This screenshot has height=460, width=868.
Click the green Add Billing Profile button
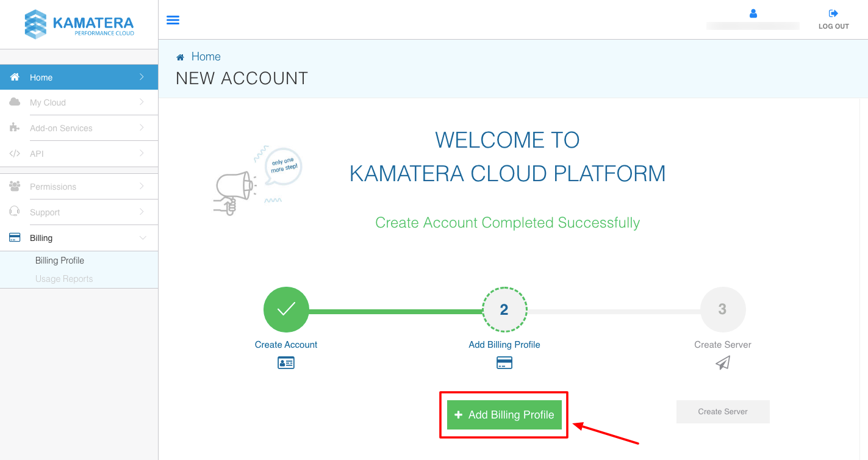504,415
